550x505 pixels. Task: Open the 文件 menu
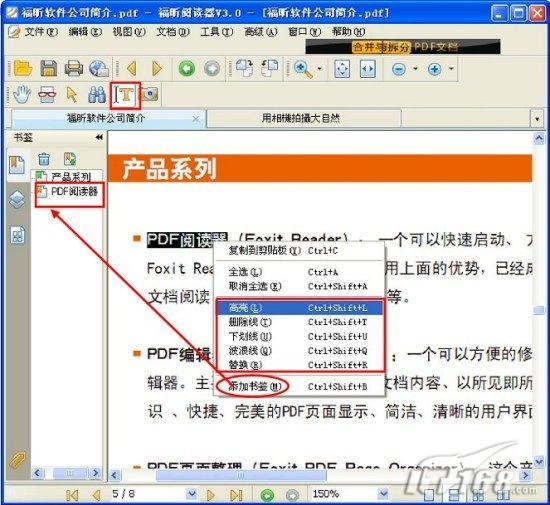41,32
